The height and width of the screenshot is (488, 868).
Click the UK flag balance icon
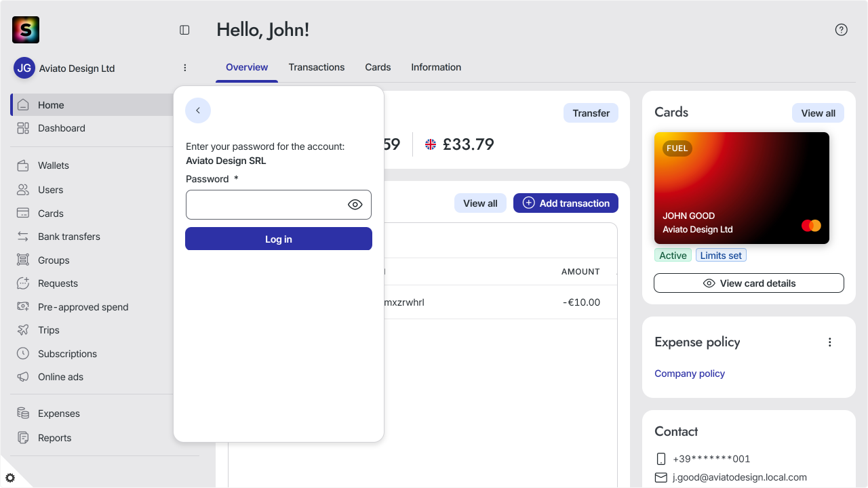(x=430, y=144)
